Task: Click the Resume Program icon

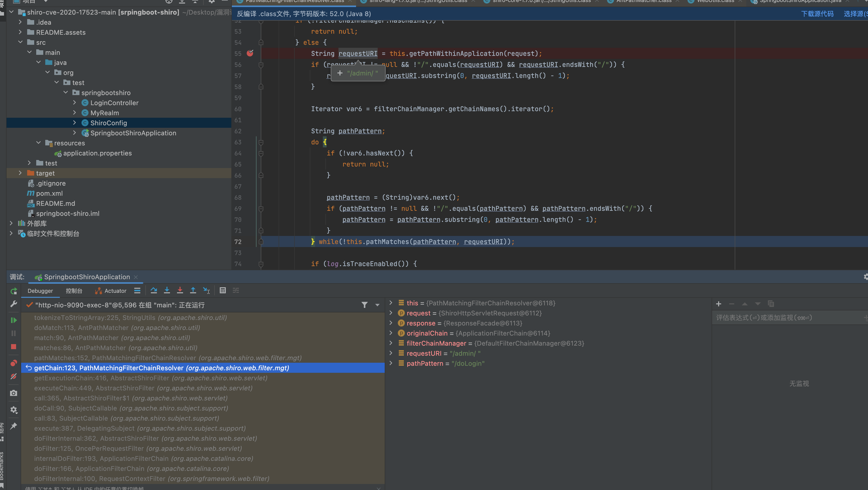Action: [x=14, y=320]
